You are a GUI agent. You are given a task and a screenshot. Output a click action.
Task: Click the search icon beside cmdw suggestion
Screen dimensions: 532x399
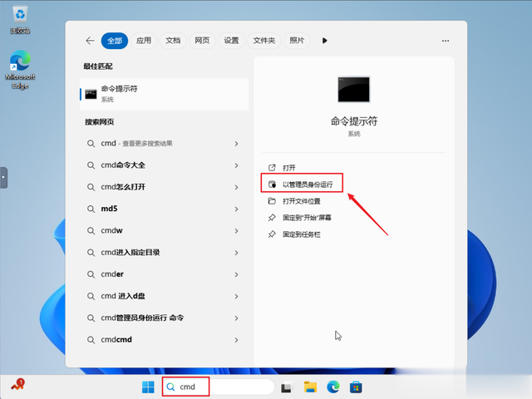(91, 231)
